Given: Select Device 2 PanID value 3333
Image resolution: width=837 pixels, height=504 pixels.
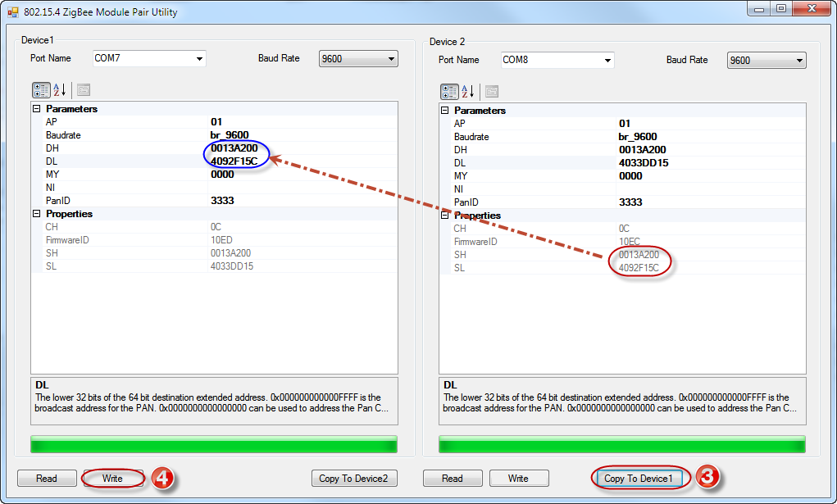Looking at the screenshot, I should (631, 202).
